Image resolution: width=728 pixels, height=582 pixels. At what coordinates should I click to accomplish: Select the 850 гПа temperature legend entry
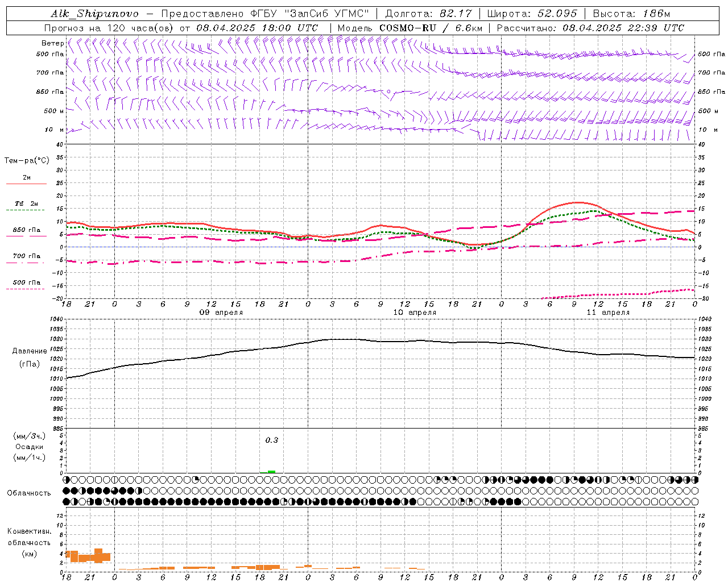click(x=26, y=230)
